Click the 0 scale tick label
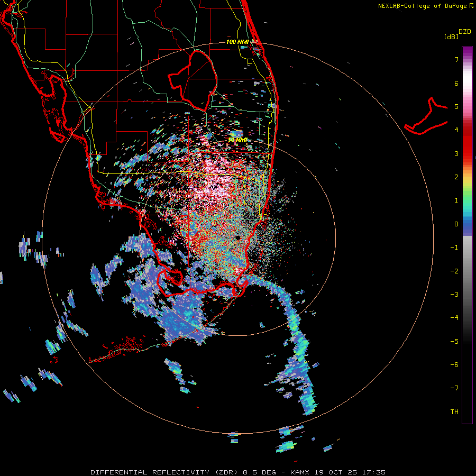The image size is (476, 476). click(x=456, y=224)
